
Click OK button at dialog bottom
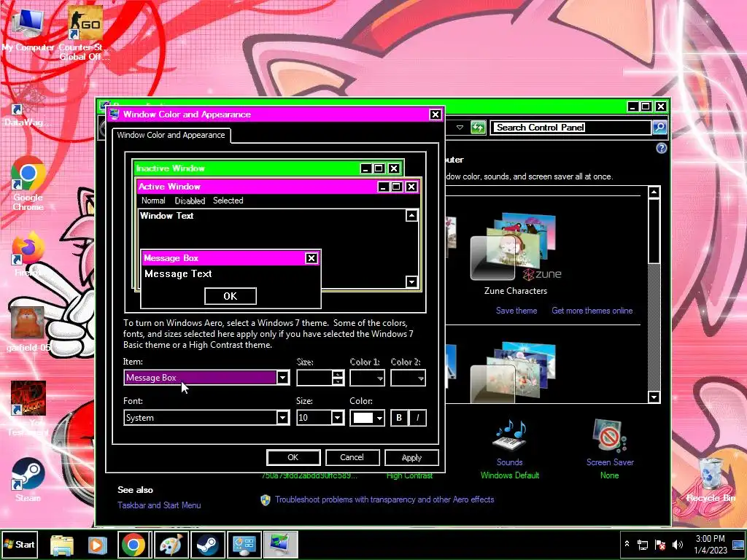pyautogui.click(x=293, y=457)
